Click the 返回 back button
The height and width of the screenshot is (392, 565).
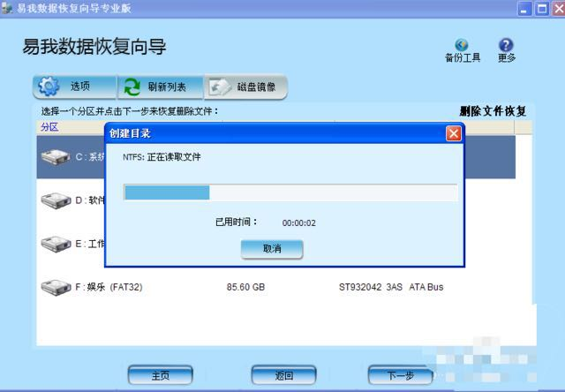[283, 375]
